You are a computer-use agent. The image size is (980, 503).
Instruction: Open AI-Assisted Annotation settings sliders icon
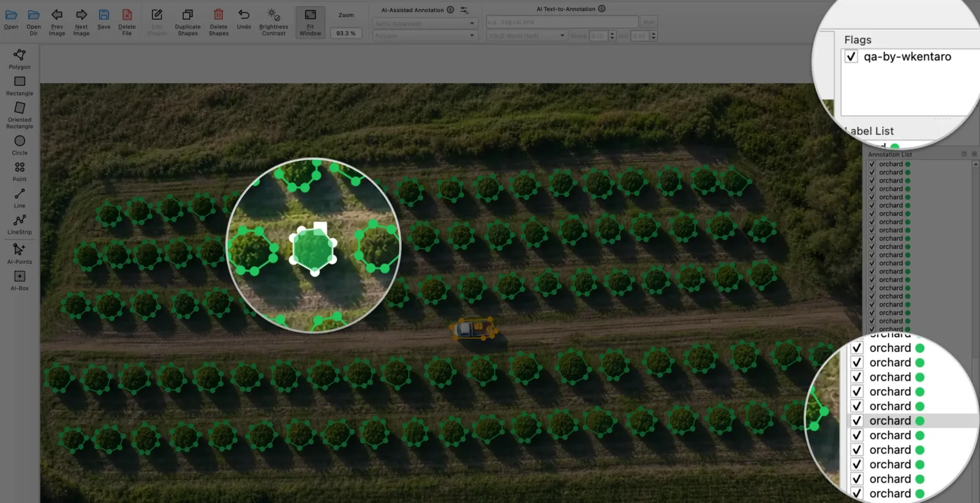click(x=464, y=10)
